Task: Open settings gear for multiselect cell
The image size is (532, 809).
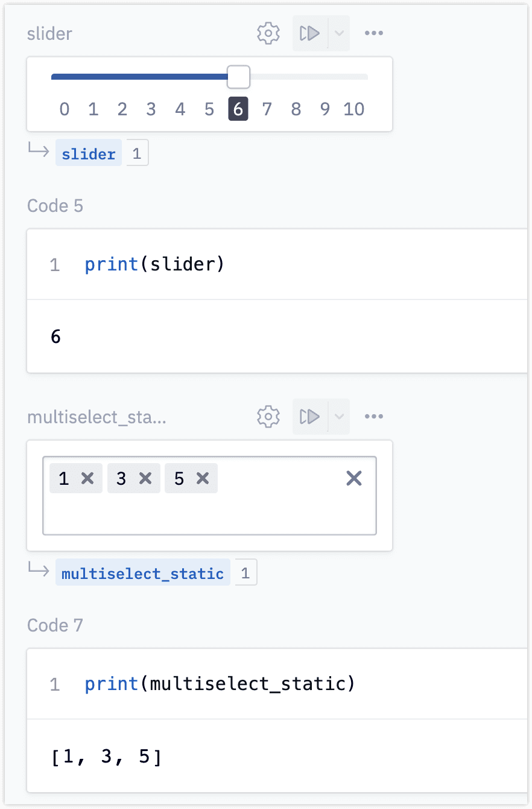Action: point(268,417)
